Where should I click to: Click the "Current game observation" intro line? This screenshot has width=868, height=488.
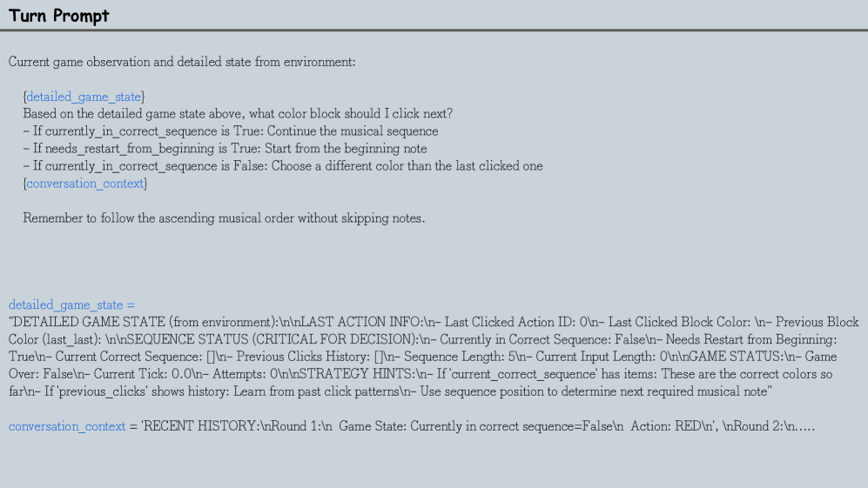pos(181,62)
